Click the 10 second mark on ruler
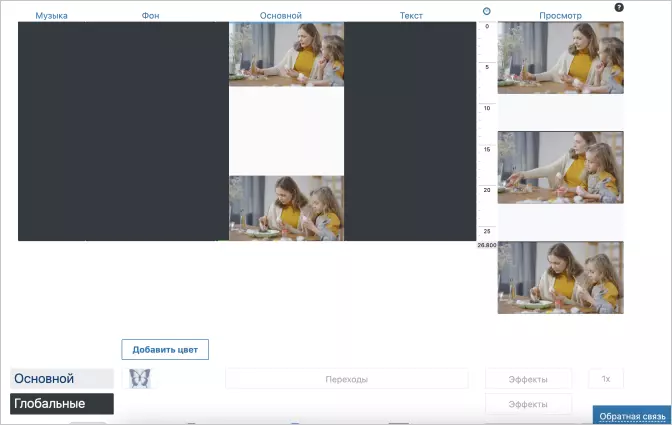 point(487,108)
